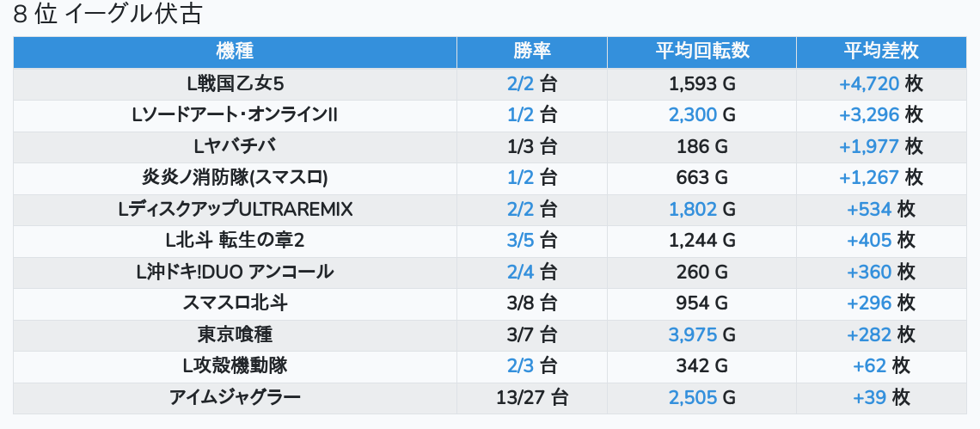Select the L戦国乙女5 machine name

pyautogui.click(x=235, y=83)
